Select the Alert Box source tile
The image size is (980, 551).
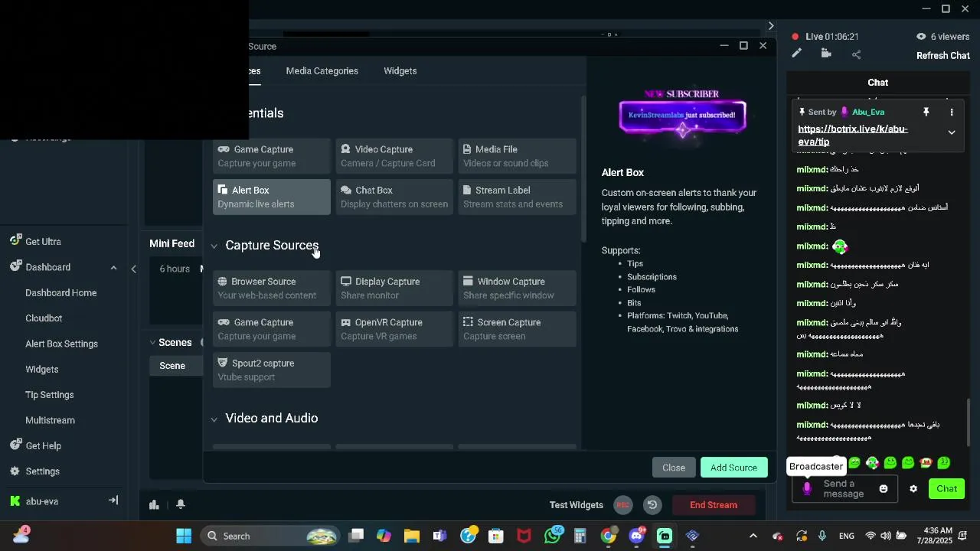pos(272,197)
